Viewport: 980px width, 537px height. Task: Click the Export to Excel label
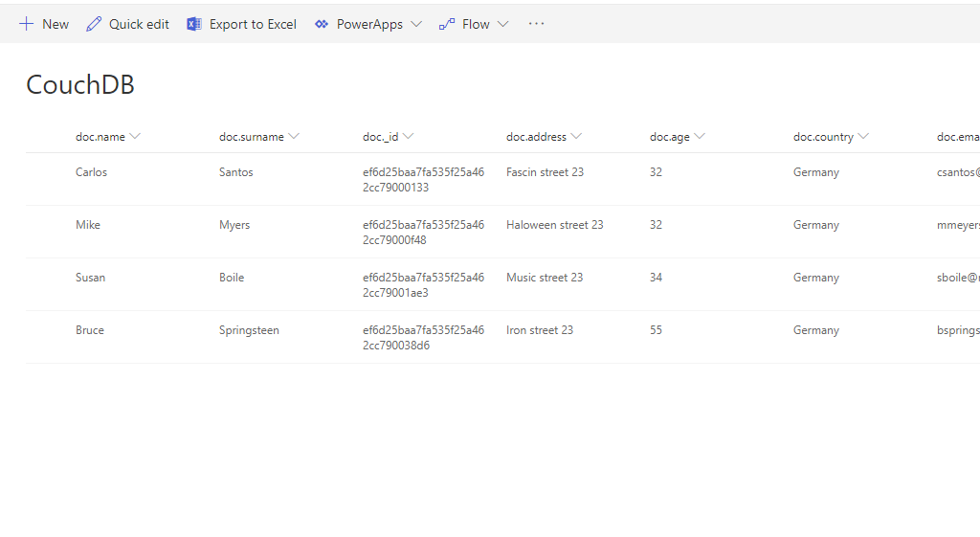coord(253,24)
